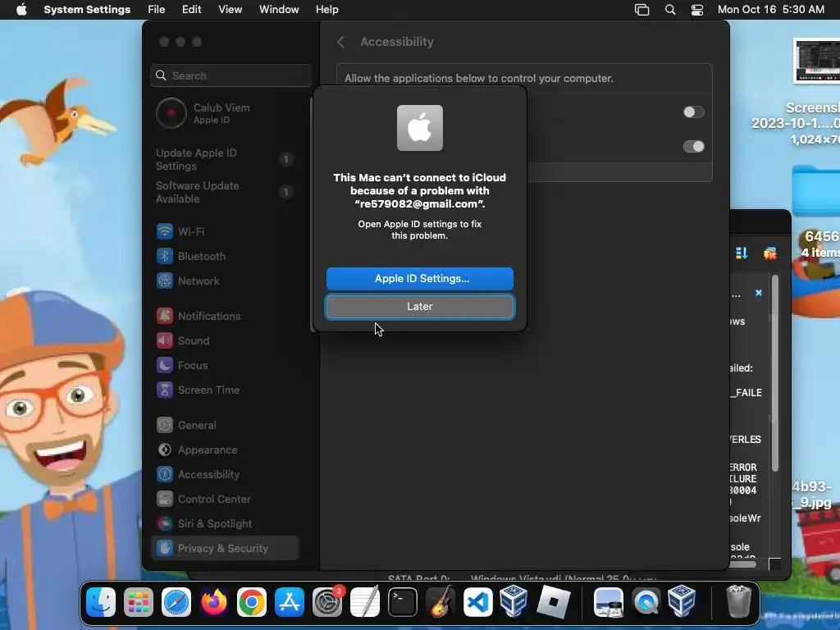Click the sort icon in the background window
840x630 pixels.
(742, 253)
